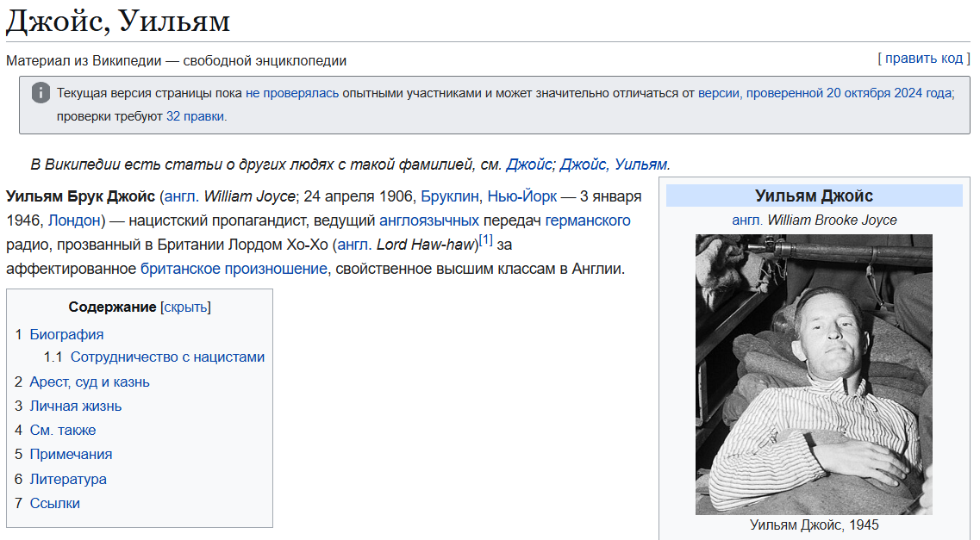Follow the 'англоязычных' link
Image resolution: width=980 pixels, height=540 pixels.
[x=428, y=220]
